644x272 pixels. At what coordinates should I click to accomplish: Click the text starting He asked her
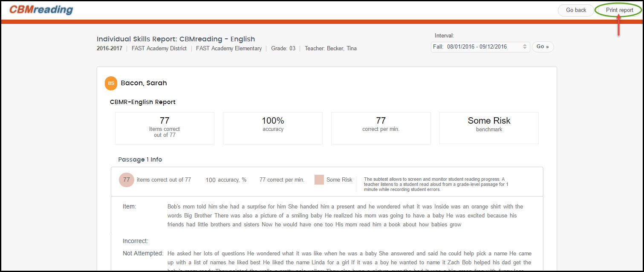tap(349, 260)
